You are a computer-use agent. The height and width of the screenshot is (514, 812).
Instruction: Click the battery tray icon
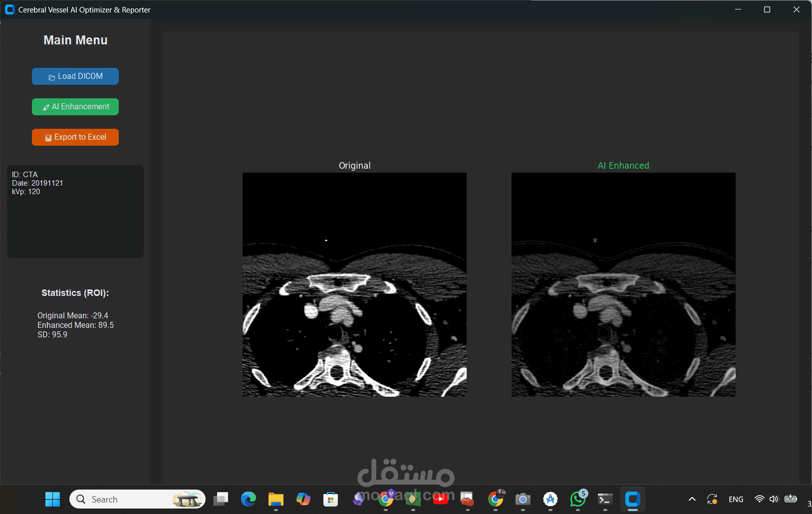(x=791, y=499)
